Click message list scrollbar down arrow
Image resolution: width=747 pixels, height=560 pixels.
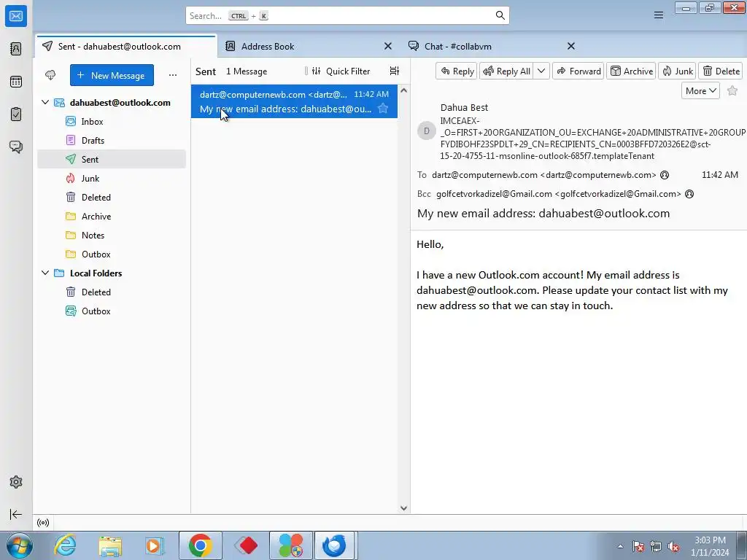[403, 508]
